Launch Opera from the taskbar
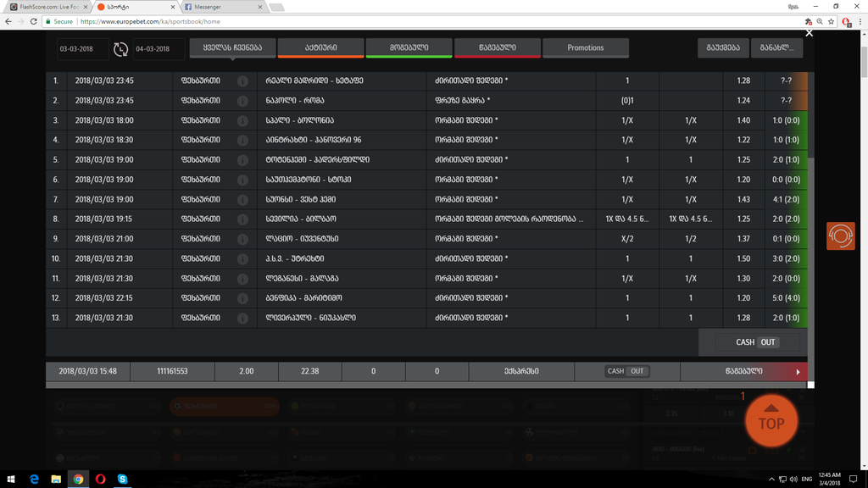The height and width of the screenshot is (488, 868). click(100, 480)
